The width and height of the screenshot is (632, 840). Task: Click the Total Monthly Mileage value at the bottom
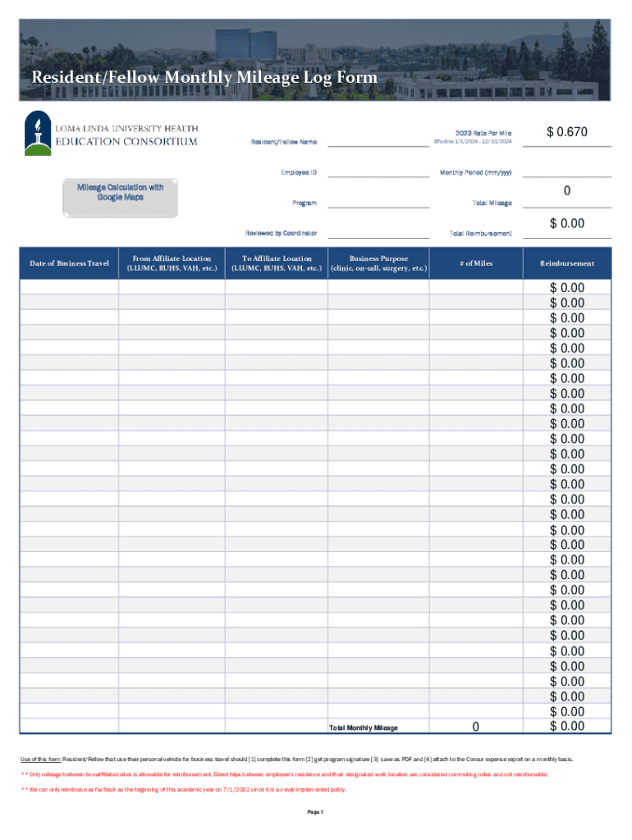coord(476,727)
